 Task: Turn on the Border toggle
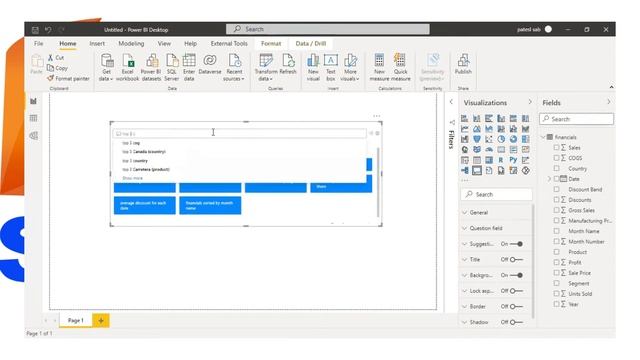516,307
